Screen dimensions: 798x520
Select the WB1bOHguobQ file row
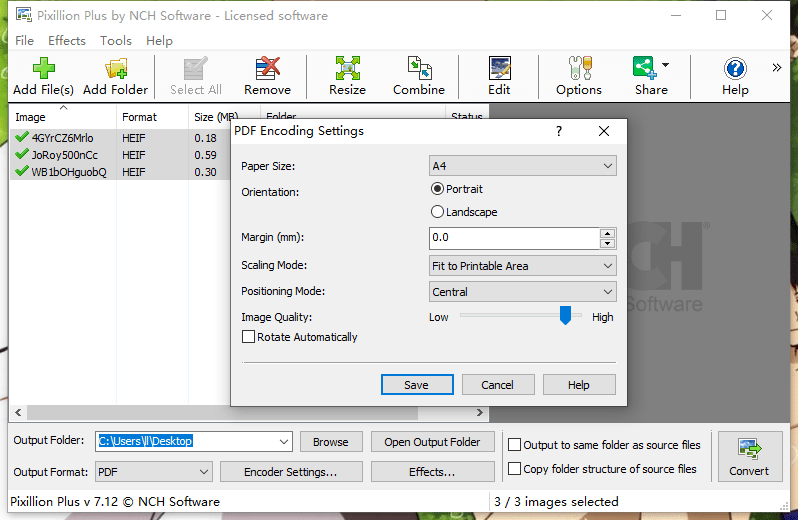tap(120, 172)
